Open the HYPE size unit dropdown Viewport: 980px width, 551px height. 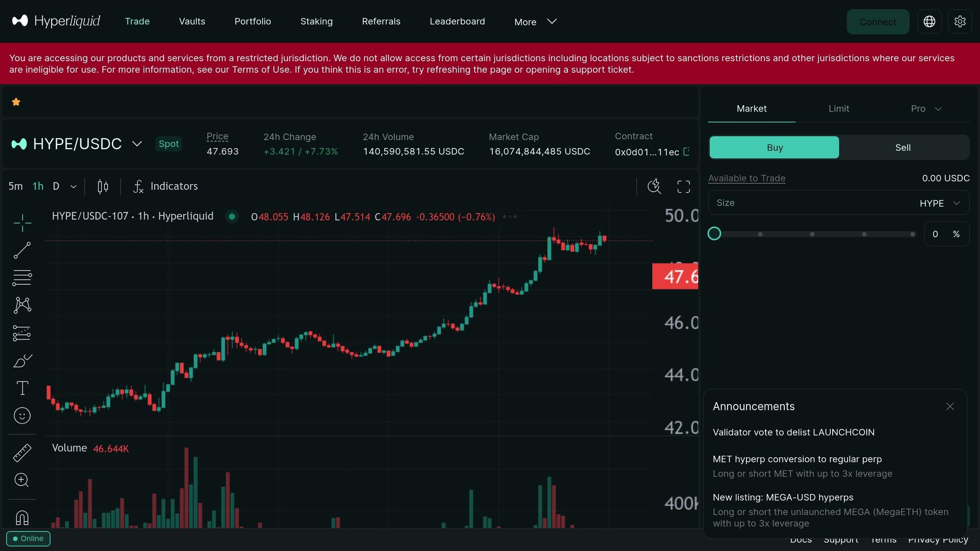click(x=941, y=203)
